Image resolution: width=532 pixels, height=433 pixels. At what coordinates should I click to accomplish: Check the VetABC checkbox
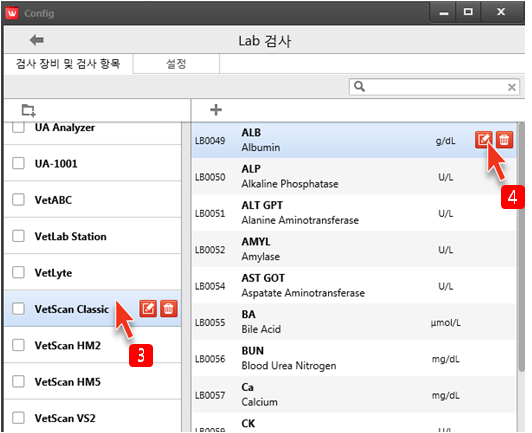tap(18, 200)
